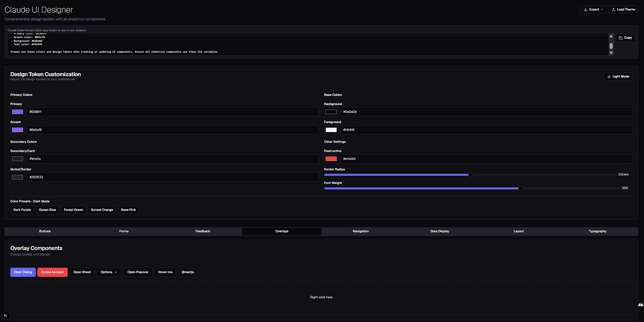Screen dimensions: 644x322
Task: Click the Destructive hex field #ef4444
Action: [x=486, y=159]
